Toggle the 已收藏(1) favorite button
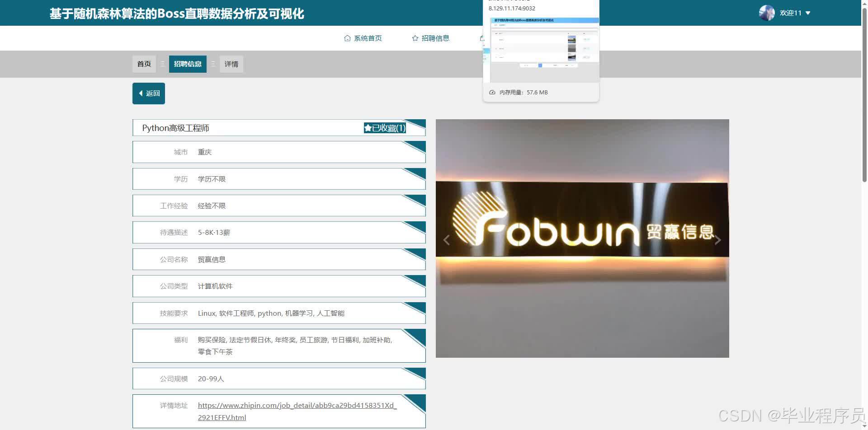The image size is (868, 430). click(x=385, y=128)
